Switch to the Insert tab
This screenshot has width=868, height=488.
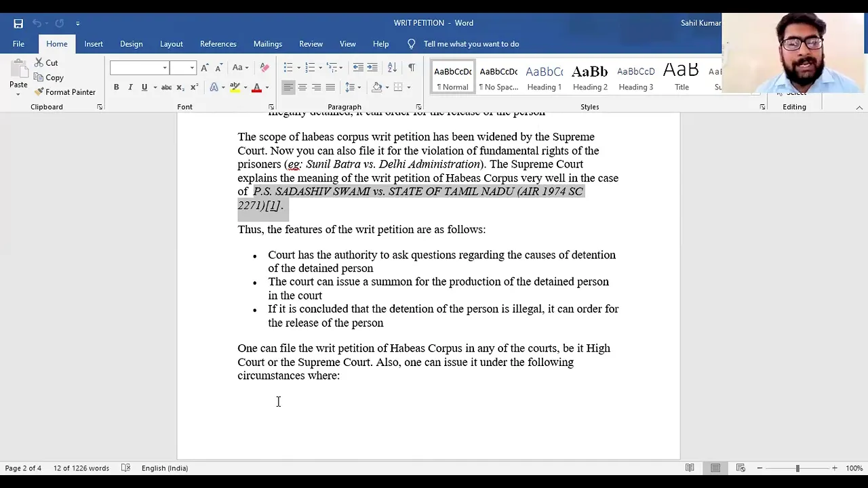[x=94, y=44]
